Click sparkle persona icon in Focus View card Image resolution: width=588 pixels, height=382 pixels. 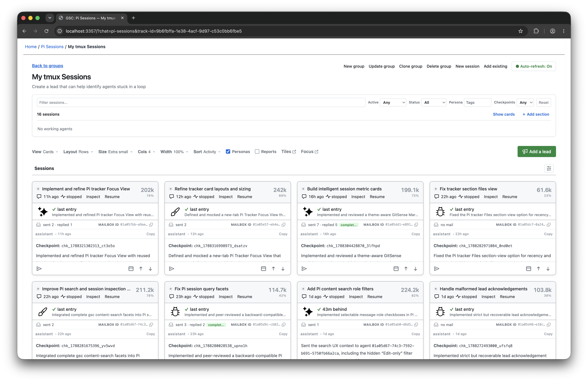click(43, 212)
